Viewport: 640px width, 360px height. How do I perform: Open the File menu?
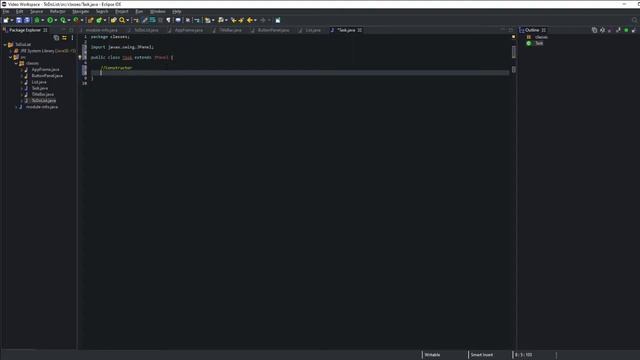[x=6, y=11]
